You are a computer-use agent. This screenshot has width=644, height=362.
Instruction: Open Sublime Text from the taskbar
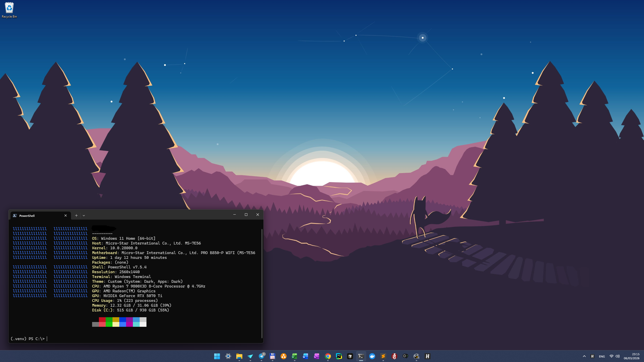383,356
